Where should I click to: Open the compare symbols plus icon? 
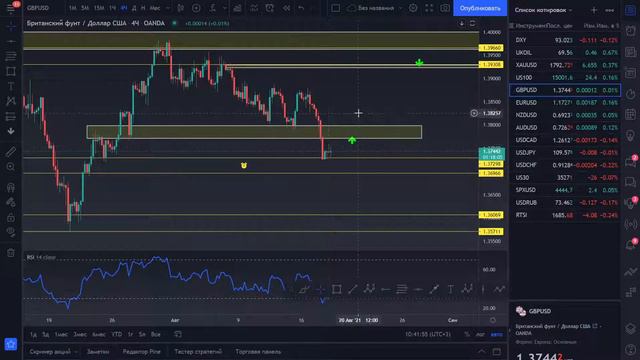(x=196, y=8)
